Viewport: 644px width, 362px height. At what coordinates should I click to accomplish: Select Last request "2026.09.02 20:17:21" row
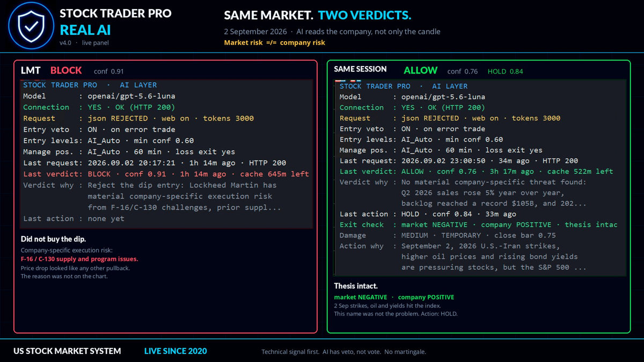click(155, 163)
